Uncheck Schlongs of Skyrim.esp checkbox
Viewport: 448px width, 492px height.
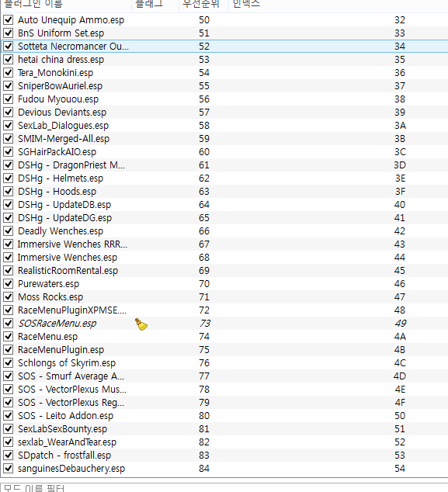click(9, 362)
